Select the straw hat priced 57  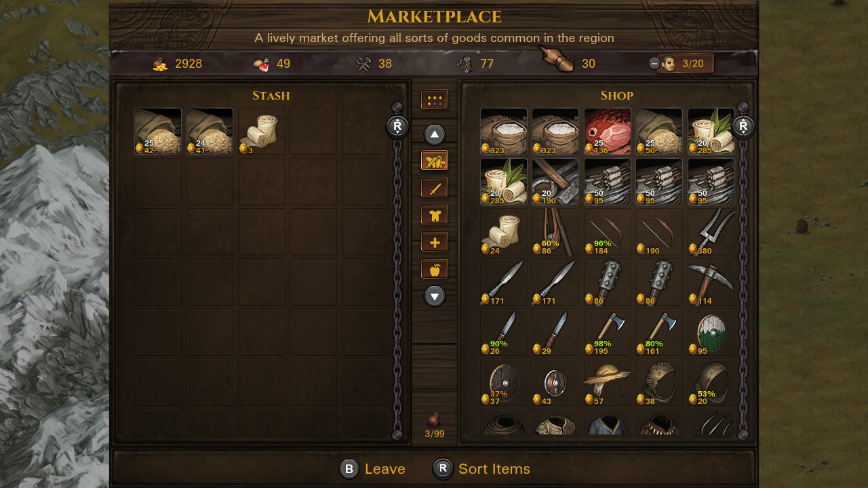608,382
